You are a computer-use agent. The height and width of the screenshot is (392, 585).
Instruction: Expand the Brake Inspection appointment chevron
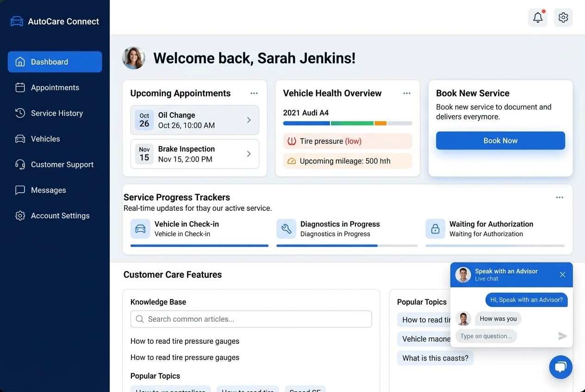pos(249,154)
